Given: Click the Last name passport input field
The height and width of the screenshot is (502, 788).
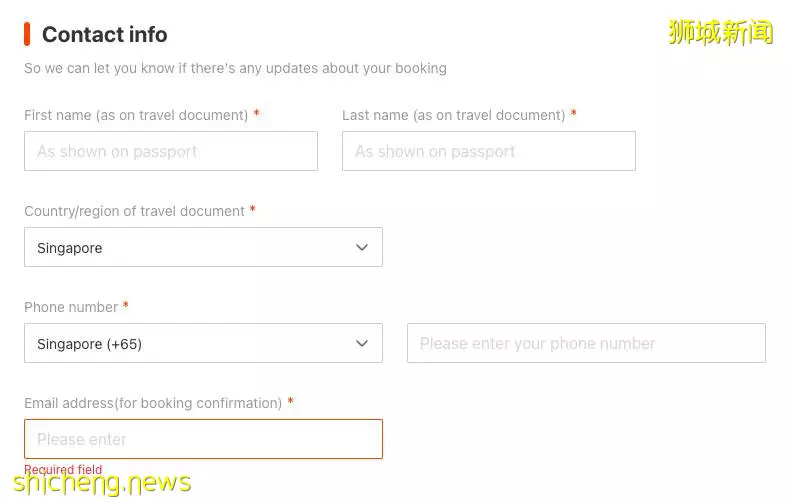Looking at the screenshot, I should 488,151.
